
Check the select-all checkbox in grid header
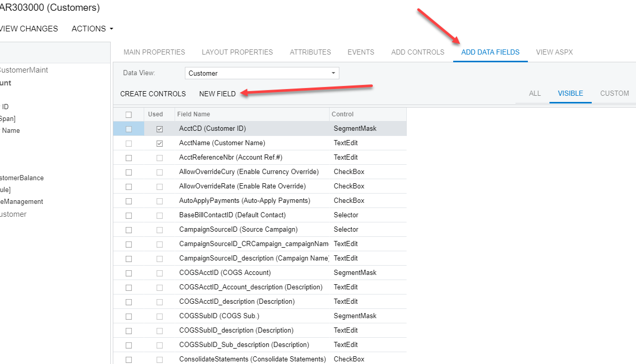pos(128,114)
